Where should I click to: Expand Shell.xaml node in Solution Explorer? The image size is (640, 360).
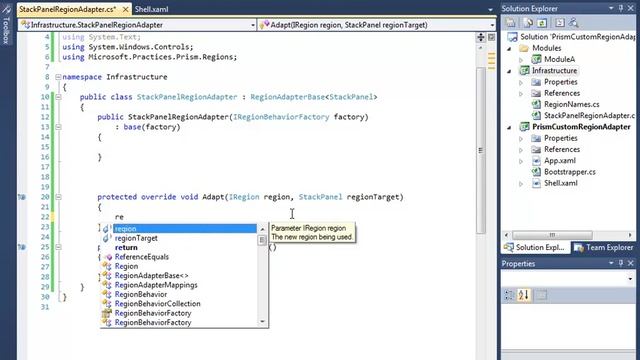[521, 183]
